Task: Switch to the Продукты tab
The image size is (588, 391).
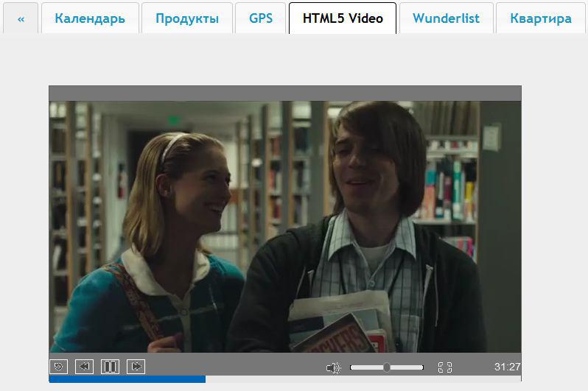Action: coord(187,18)
